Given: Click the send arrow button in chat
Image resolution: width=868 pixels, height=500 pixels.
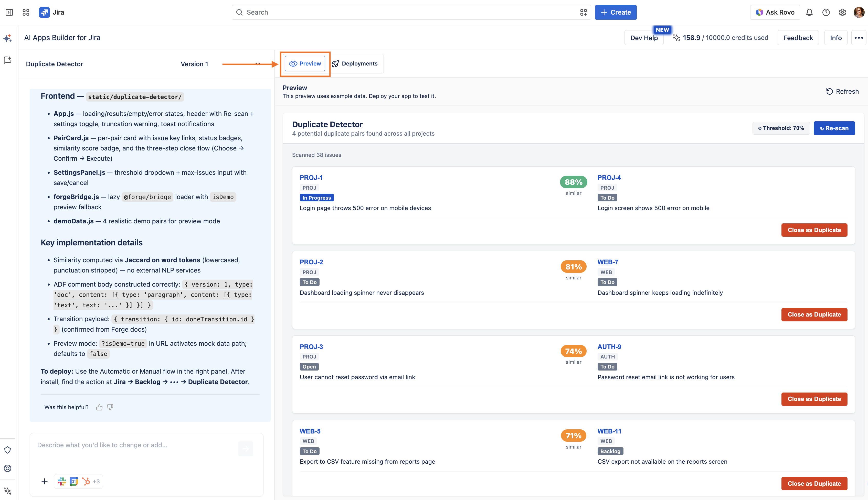Looking at the screenshot, I should point(245,449).
